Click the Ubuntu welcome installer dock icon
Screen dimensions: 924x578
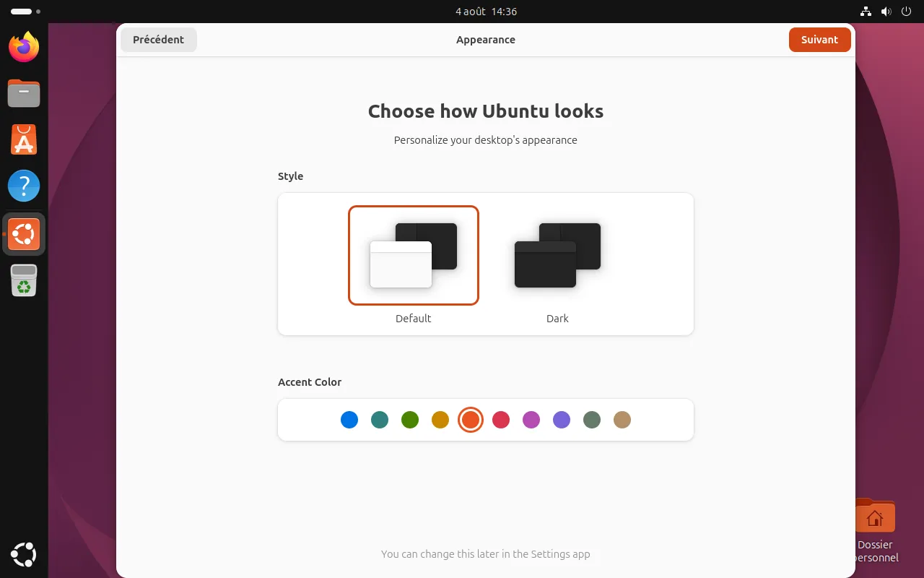[x=24, y=233]
